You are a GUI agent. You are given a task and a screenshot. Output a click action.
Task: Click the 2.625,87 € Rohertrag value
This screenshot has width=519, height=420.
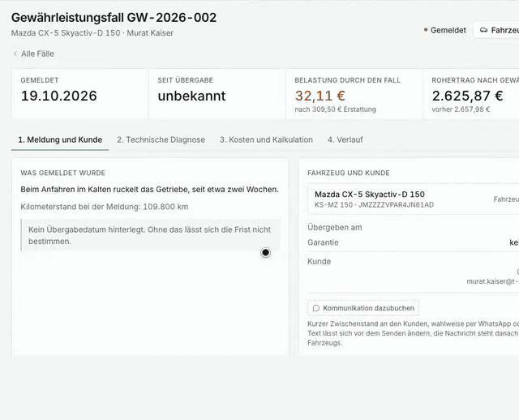pos(467,96)
